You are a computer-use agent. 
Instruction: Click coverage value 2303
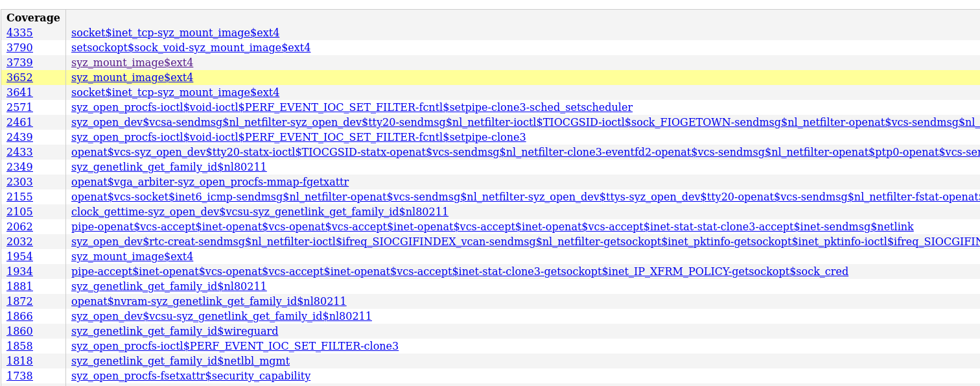19,182
